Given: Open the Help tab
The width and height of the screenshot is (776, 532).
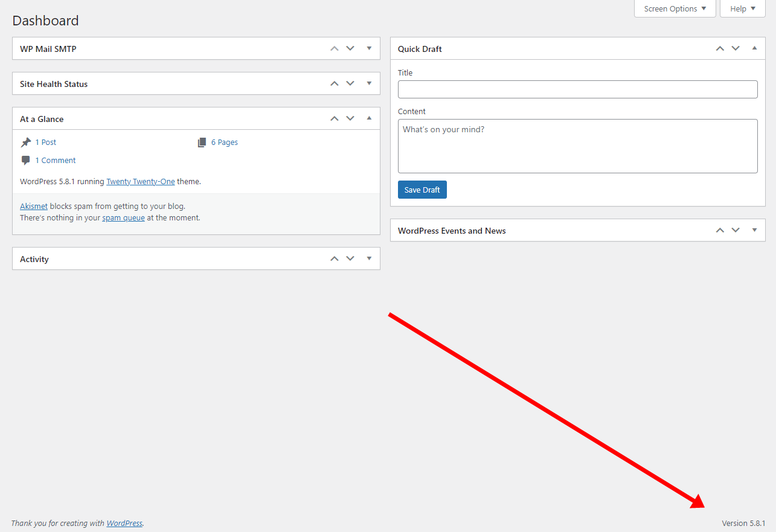Looking at the screenshot, I should coord(742,9).
